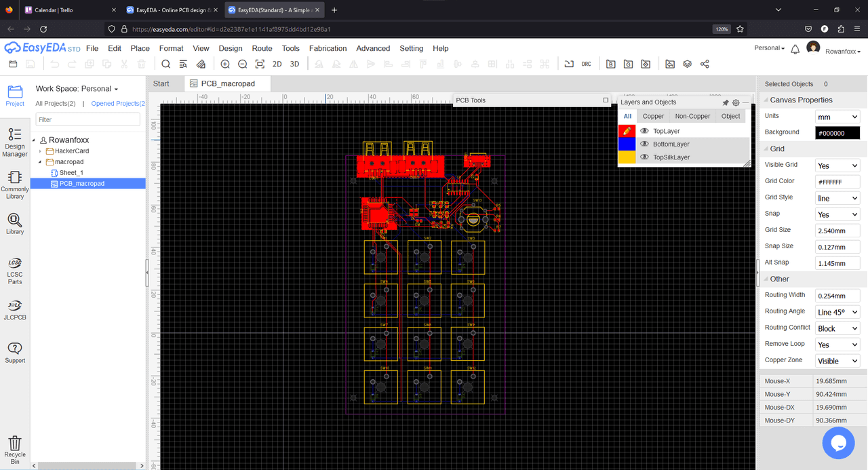Click the zoom in magnifier icon
This screenshot has height=470, width=868.
[x=225, y=64]
